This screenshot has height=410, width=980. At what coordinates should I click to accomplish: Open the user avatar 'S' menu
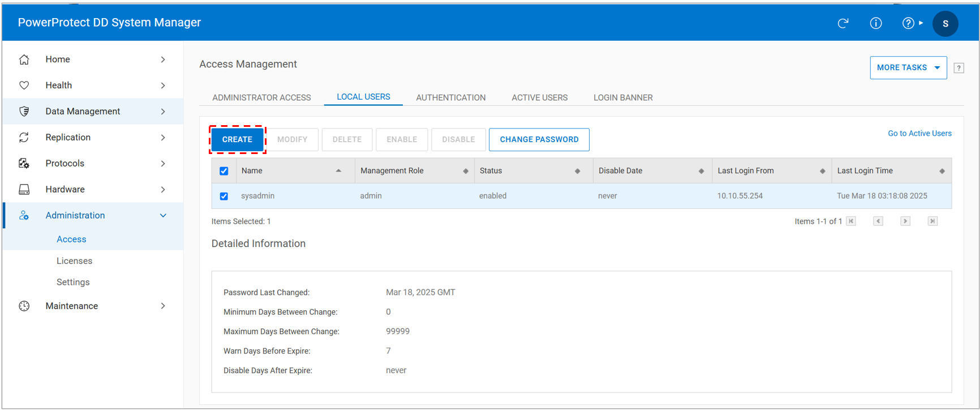945,24
